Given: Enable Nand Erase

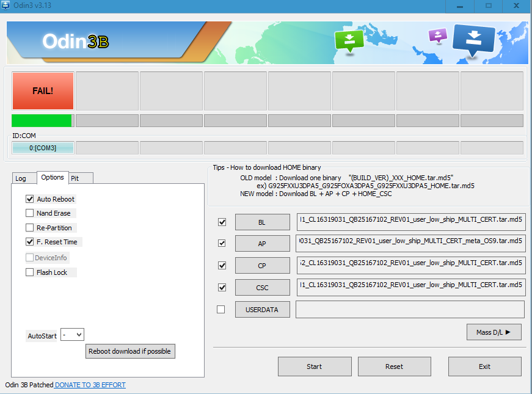Looking at the screenshot, I should click(x=30, y=213).
